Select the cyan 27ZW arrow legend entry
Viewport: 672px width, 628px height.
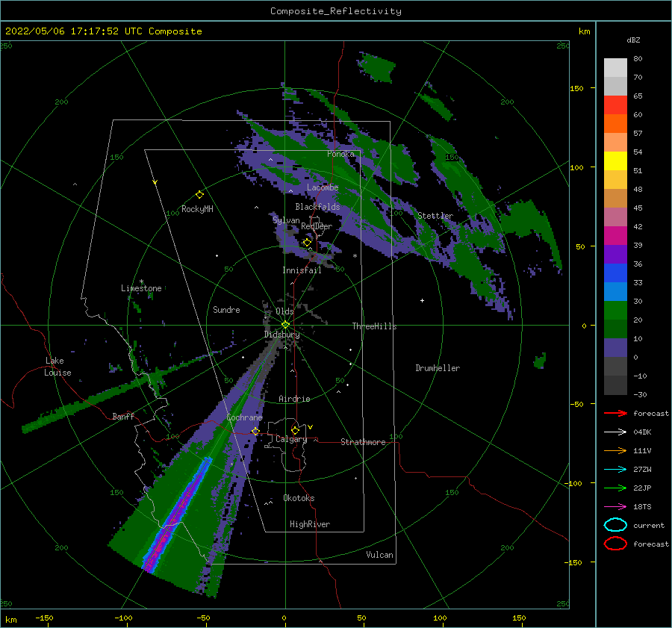(x=615, y=469)
